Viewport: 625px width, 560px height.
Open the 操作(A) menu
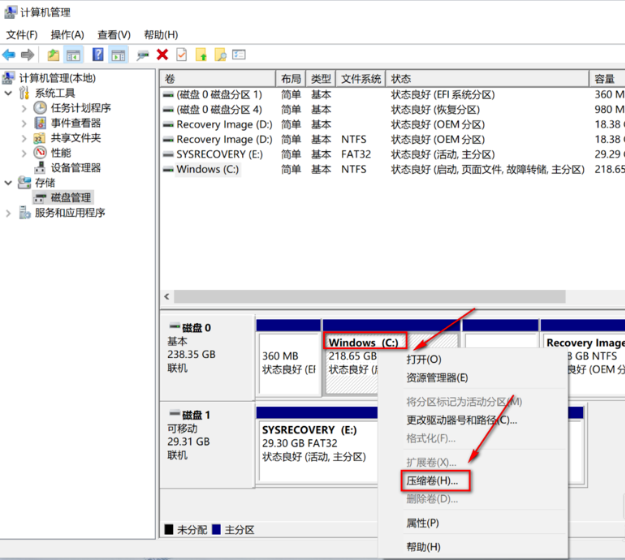click(67, 35)
